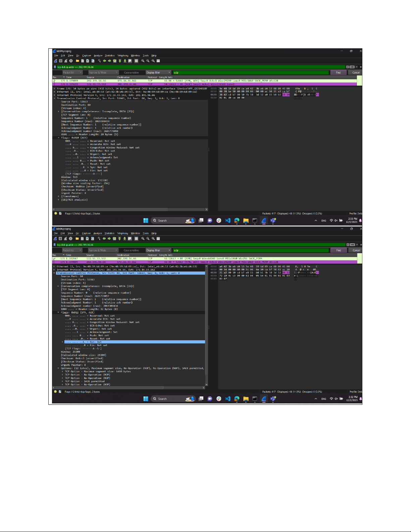Open Statistics menu in Frame 176 window

pos(109,56)
